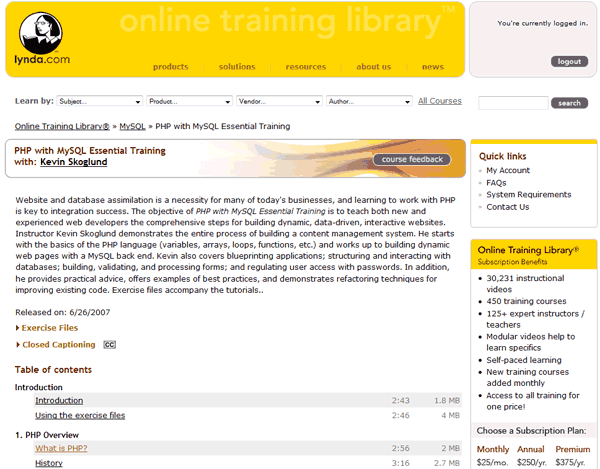Focus the search text field

tap(513, 103)
